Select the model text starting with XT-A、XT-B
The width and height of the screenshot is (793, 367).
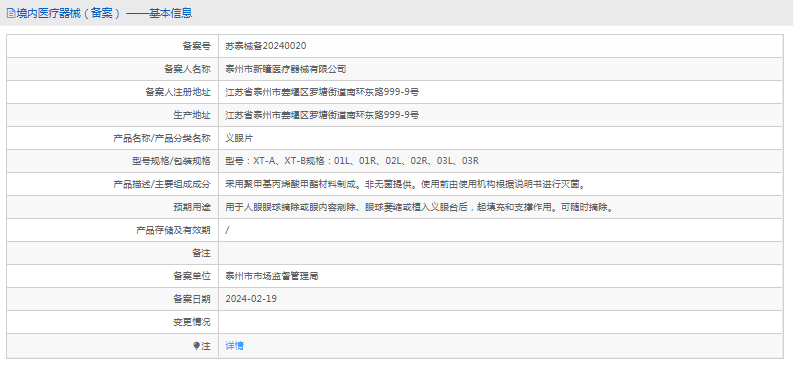pos(352,161)
